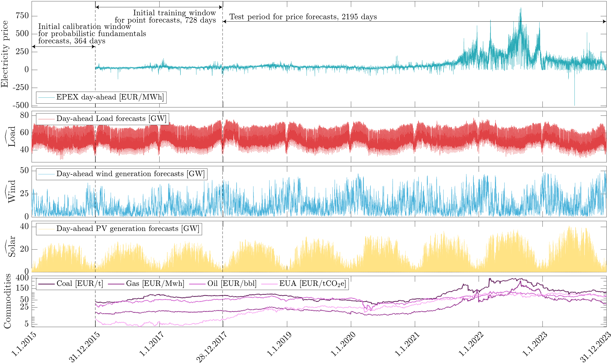The height and width of the screenshot is (364, 612).
Task: Click the 31.12.2023 x-axis date label
Action: click(x=595, y=347)
